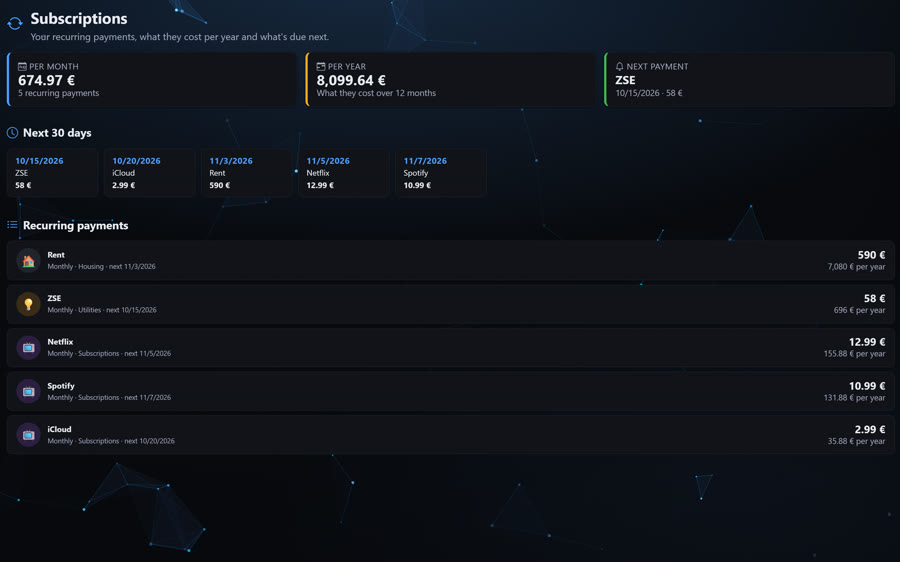This screenshot has height=562, width=900.
Task: Click the bell icon beside NEXT PAYMENT
Action: tap(619, 67)
